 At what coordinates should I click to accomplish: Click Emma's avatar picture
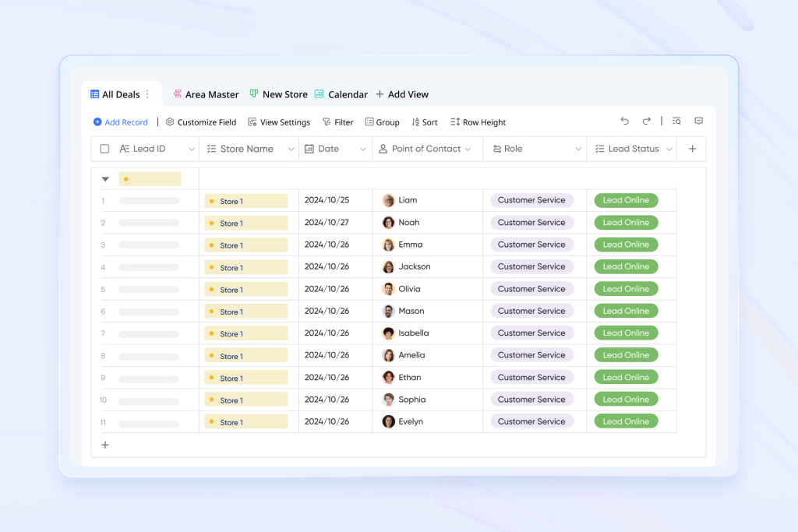(x=388, y=245)
